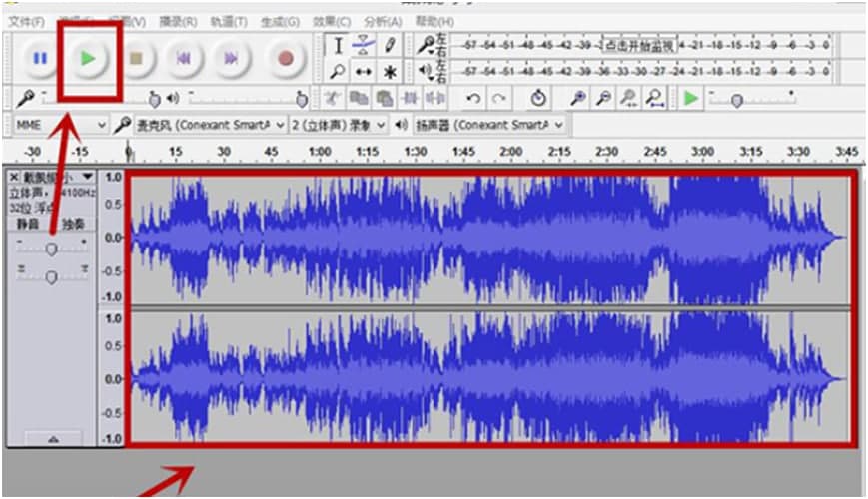Undo the last action
This screenshot has width=868, height=499.
(x=473, y=99)
